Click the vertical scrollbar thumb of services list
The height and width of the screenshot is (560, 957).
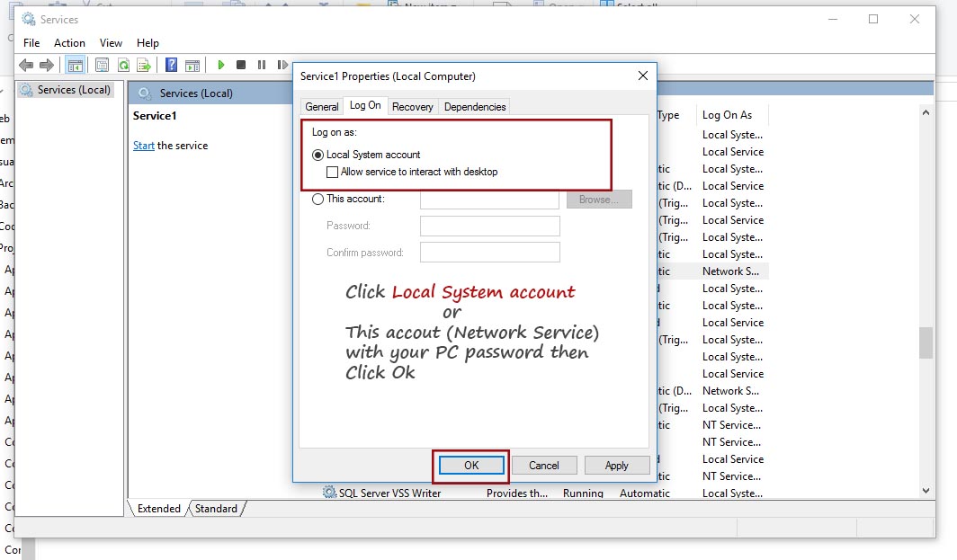[x=926, y=342]
